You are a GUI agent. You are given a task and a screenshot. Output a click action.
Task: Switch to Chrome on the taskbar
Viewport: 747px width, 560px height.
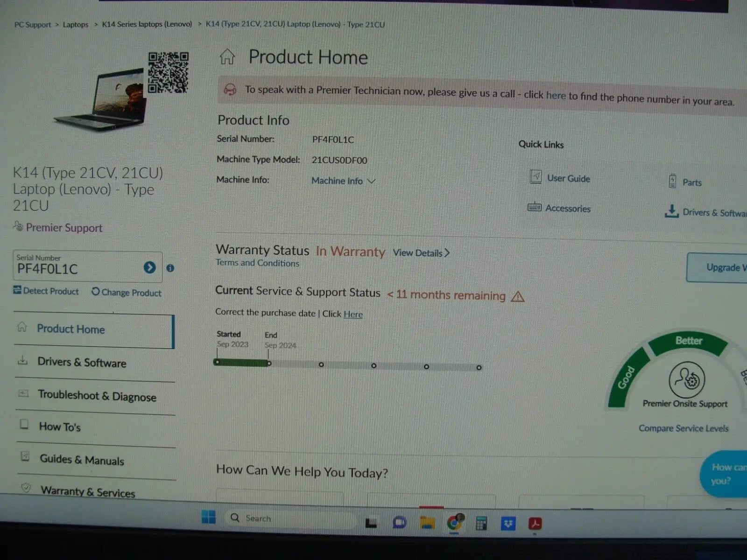(454, 523)
